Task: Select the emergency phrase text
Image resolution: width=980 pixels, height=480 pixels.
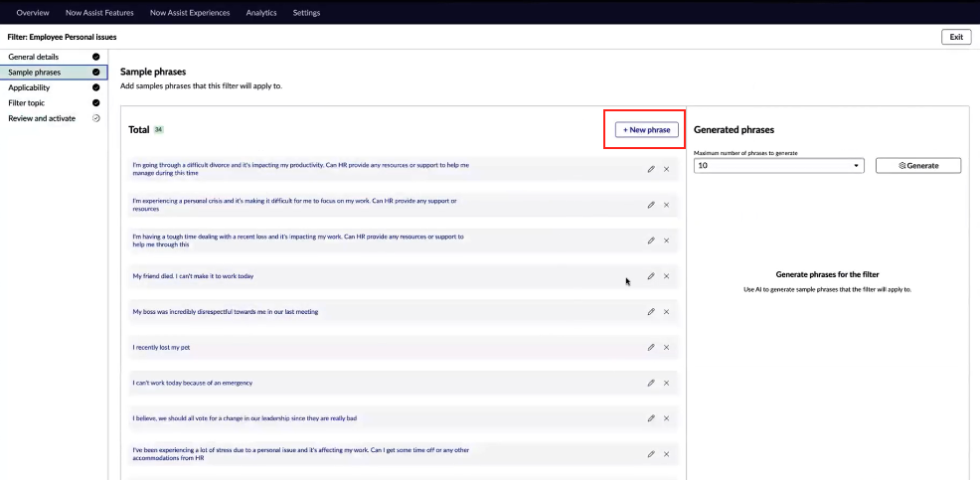Action: 193,383
